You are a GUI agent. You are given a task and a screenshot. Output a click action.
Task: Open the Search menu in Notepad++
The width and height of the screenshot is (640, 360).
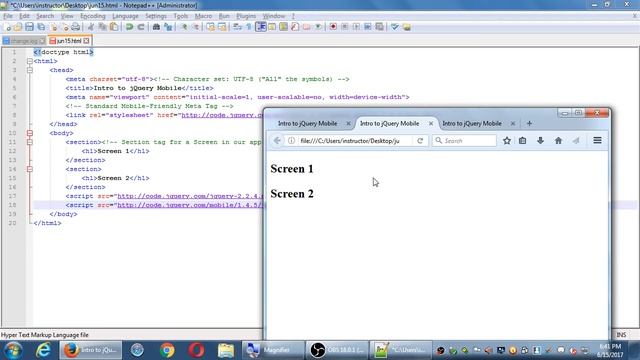(45, 16)
